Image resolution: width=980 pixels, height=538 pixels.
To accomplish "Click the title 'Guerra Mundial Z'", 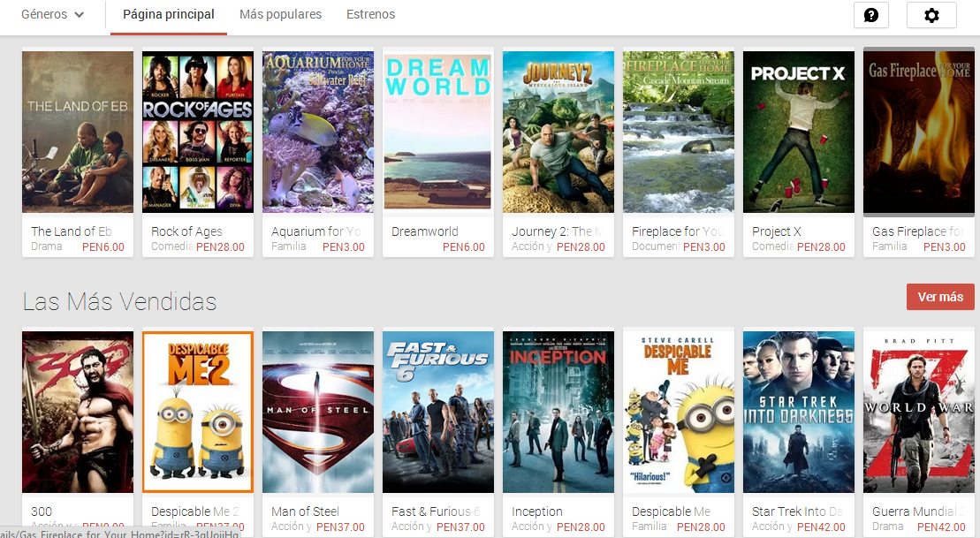I will [x=919, y=511].
